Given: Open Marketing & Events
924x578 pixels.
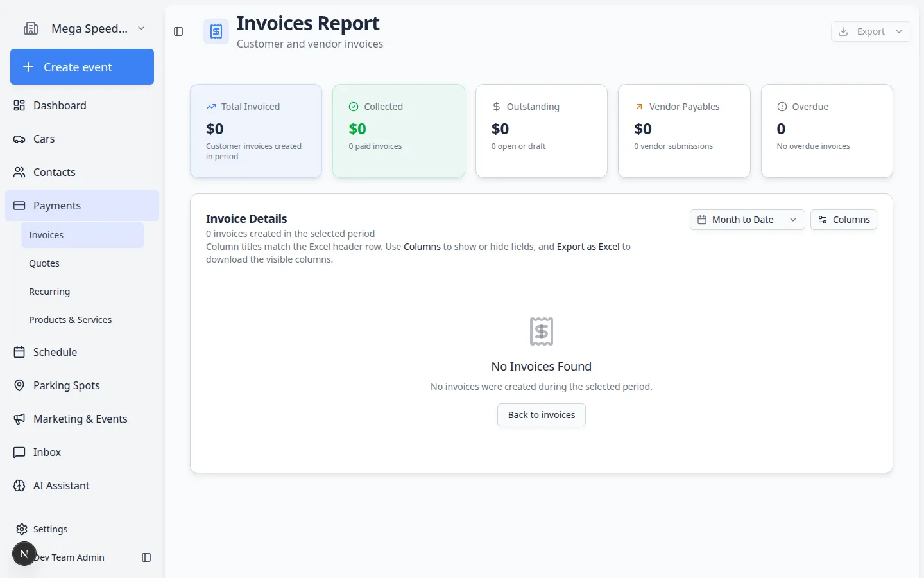Looking at the screenshot, I should [82, 419].
